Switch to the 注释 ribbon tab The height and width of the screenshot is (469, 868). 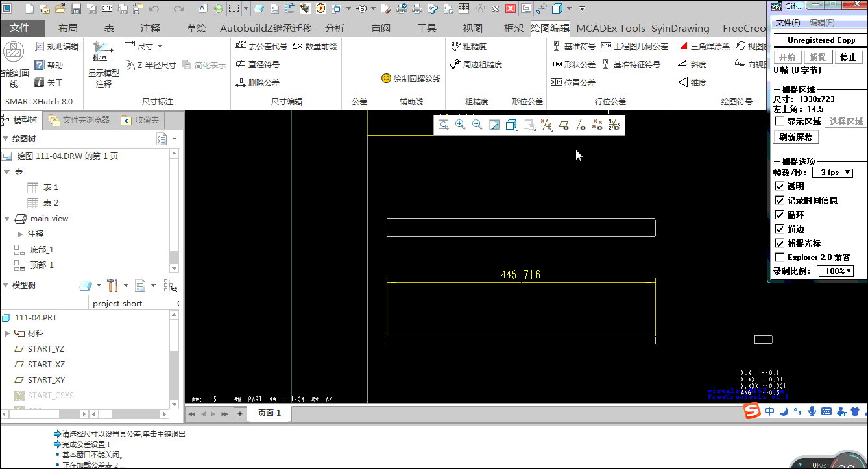tap(151, 29)
